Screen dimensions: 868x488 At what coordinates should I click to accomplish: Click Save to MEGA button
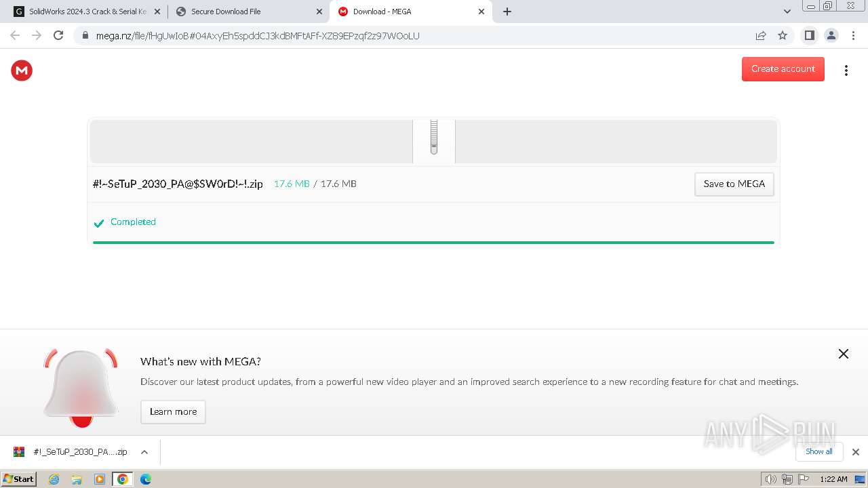[x=734, y=184]
